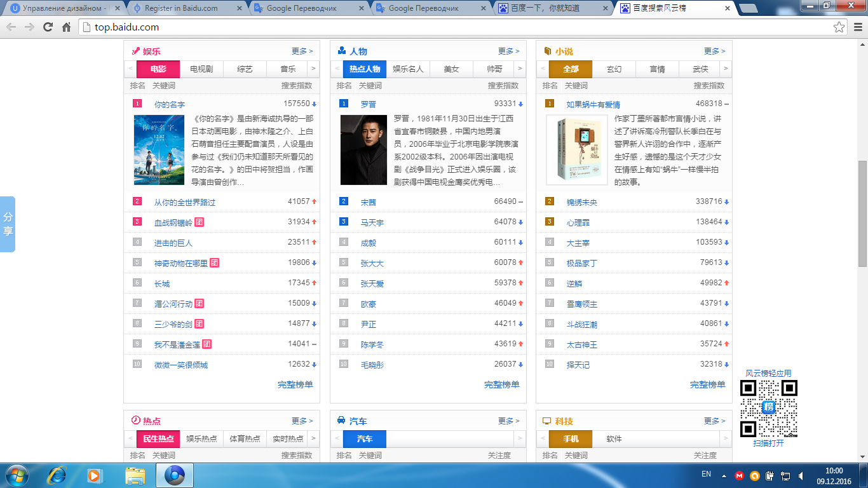This screenshot has width=868, height=488.
Task: Click the 小说 section book icon
Action: (548, 51)
